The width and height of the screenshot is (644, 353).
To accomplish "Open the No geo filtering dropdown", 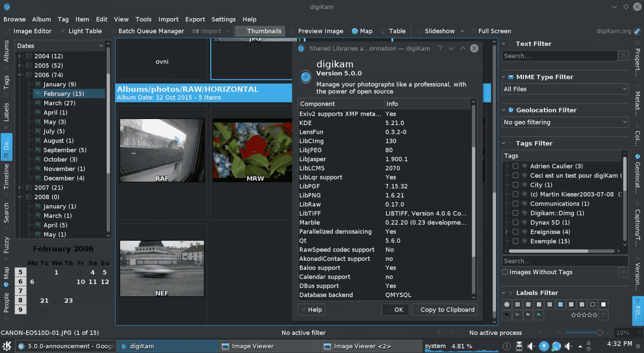I will tap(565, 122).
